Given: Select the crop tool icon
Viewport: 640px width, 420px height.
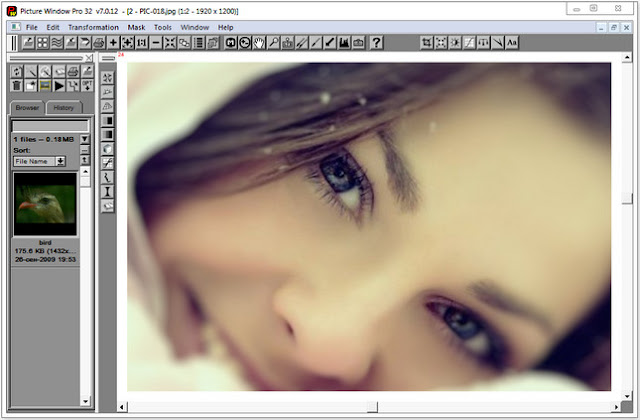Looking at the screenshot, I should 427,42.
